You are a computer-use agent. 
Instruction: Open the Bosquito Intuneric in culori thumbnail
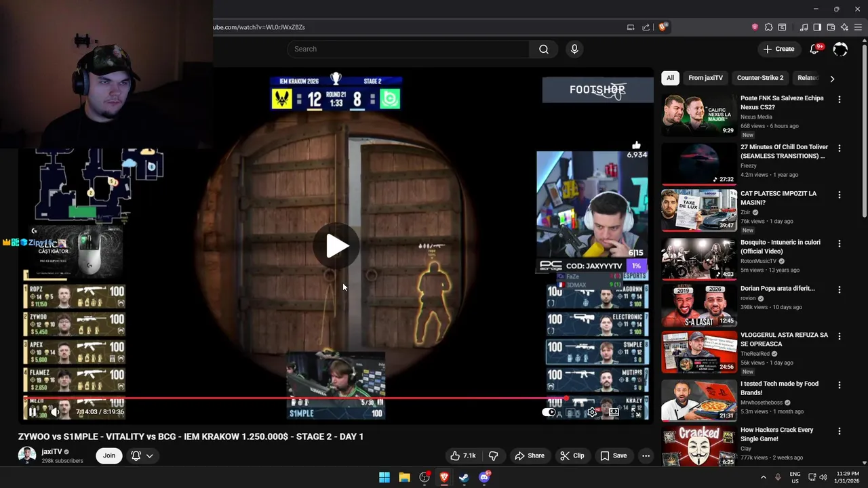click(699, 259)
